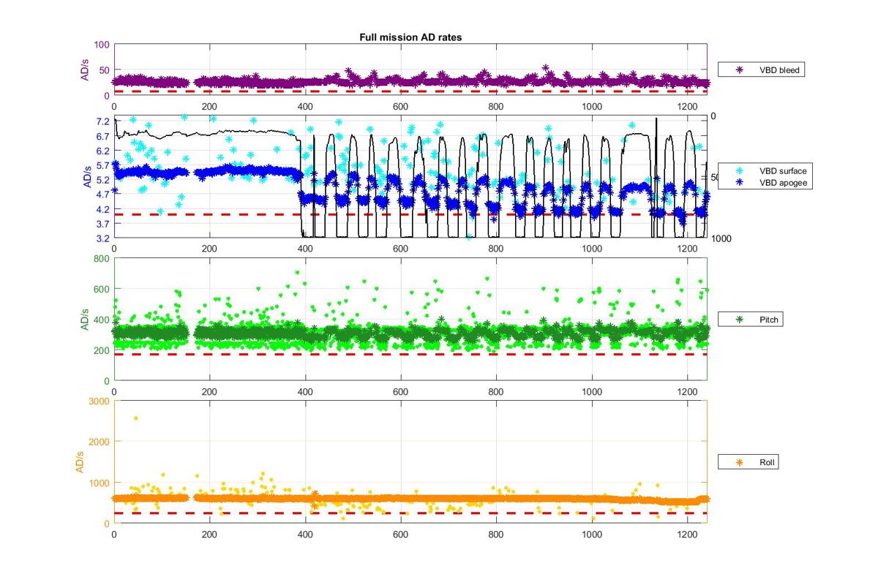This screenshot has width=878, height=588.
Task: Click the "100" tick on the purple y-axis
Action: (x=102, y=45)
